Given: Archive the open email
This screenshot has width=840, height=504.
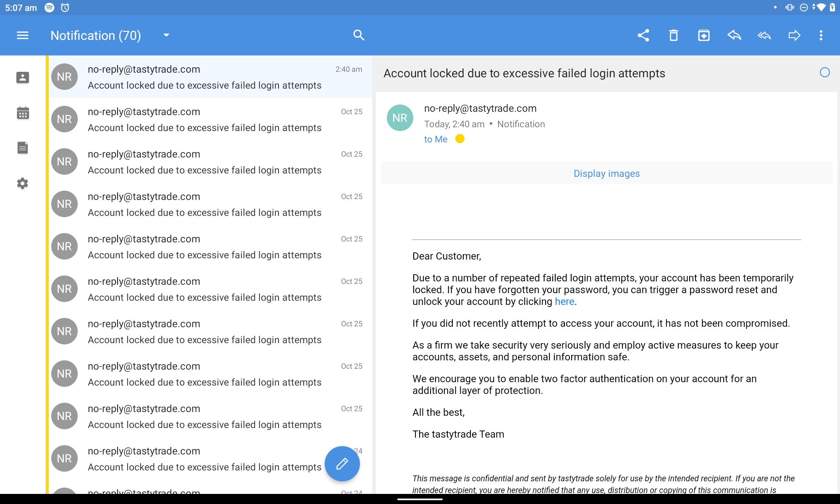Looking at the screenshot, I should coord(704,35).
